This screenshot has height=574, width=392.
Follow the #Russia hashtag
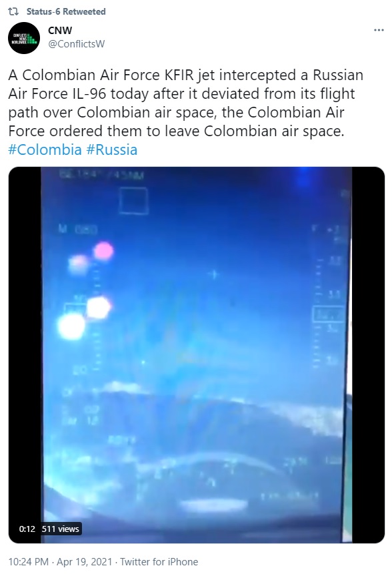112,150
